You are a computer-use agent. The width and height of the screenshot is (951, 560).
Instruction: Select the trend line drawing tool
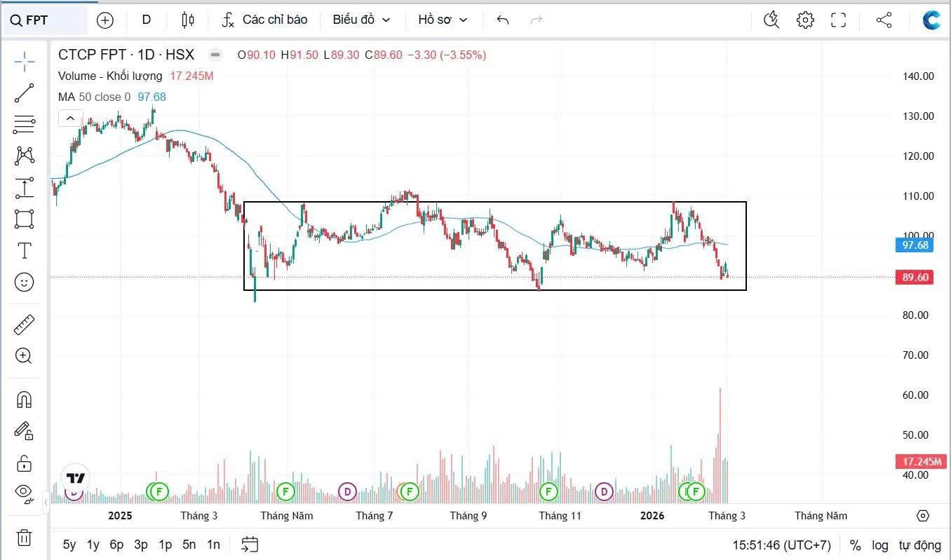point(24,93)
